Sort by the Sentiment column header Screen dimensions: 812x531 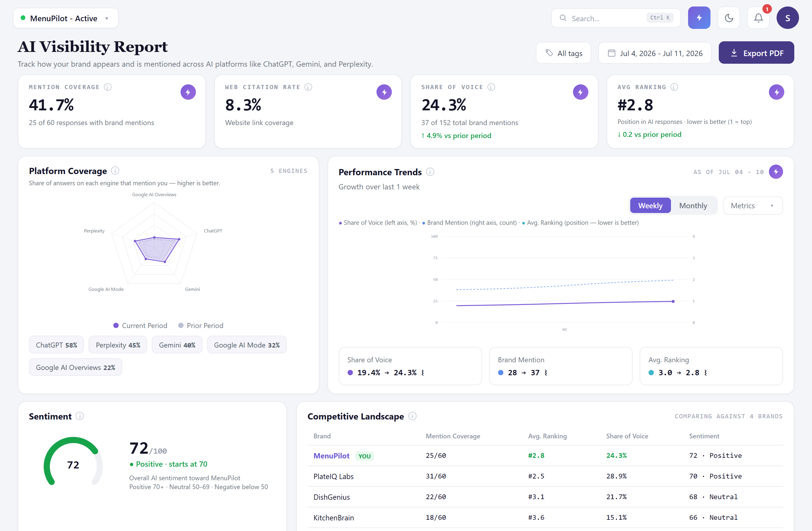(x=704, y=436)
